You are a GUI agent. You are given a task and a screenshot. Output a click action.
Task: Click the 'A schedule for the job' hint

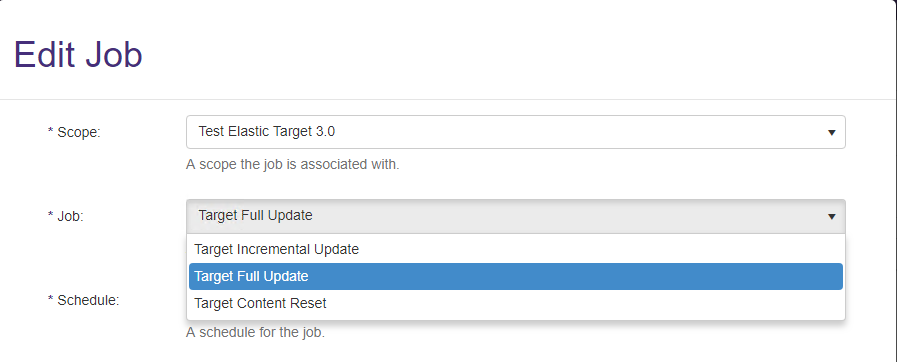[x=255, y=332]
